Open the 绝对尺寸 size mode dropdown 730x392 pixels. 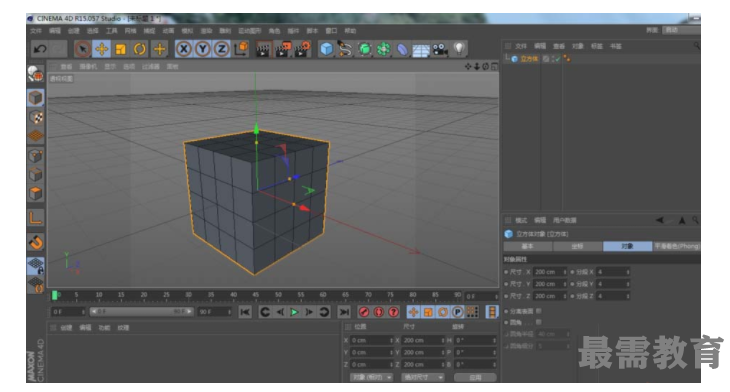[x=423, y=377]
